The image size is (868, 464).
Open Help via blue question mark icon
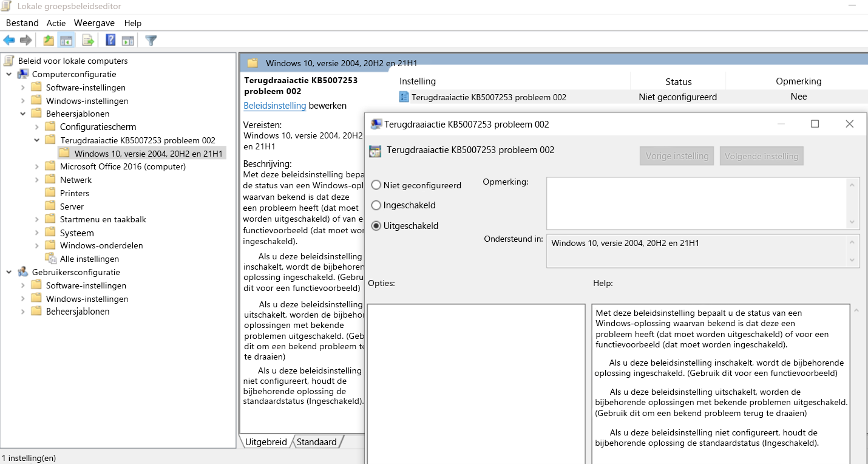click(110, 41)
